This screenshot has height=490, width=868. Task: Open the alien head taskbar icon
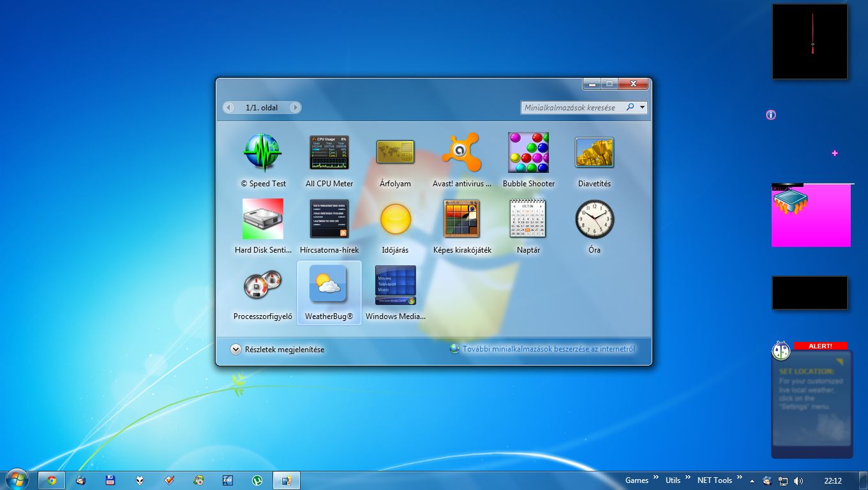pos(139,480)
